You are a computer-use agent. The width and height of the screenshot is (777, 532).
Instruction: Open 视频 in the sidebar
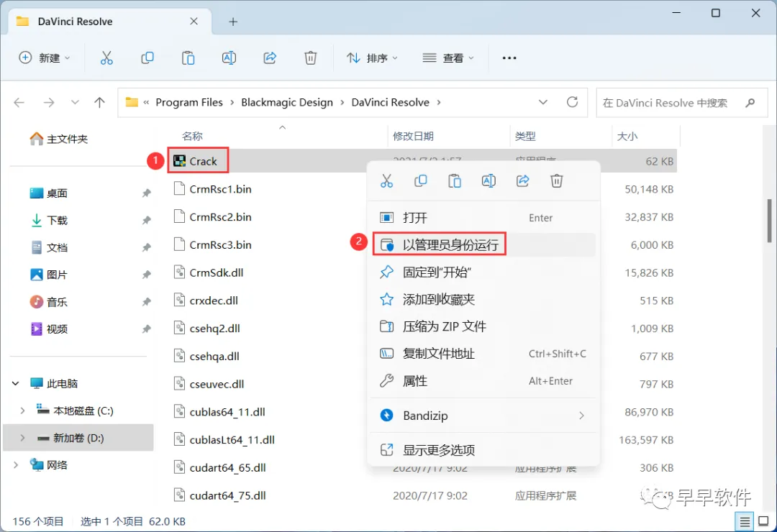coord(49,329)
